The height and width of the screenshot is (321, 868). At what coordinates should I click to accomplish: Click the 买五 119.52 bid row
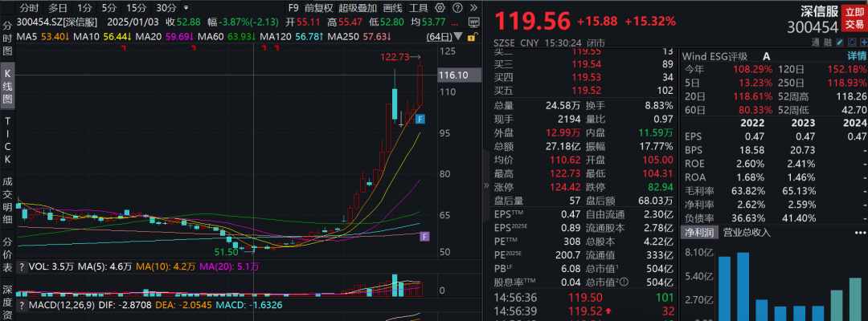pos(583,91)
